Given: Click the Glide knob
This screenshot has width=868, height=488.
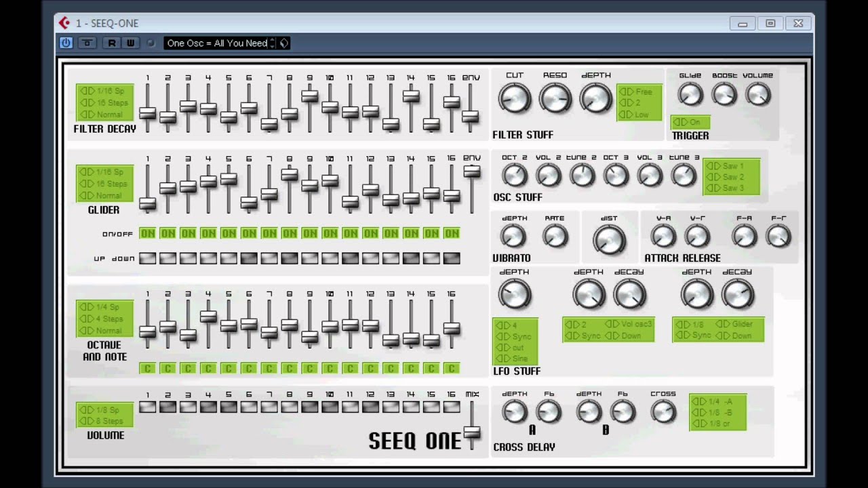Looking at the screenshot, I should (x=690, y=94).
